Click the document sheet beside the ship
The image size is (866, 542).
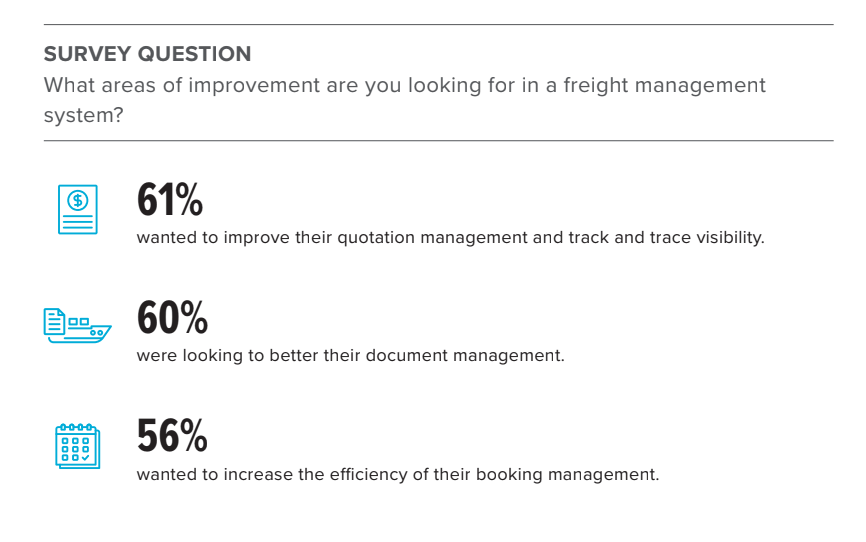pos(54,322)
